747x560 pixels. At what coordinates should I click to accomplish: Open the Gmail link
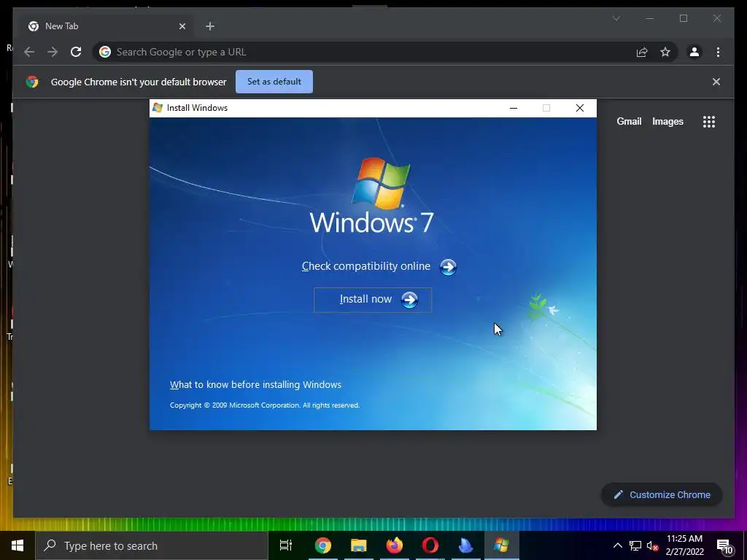tap(629, 122)
